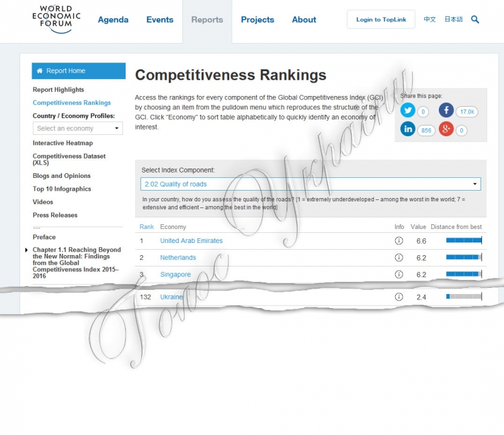Open the Preface link

tap(44, 237)
